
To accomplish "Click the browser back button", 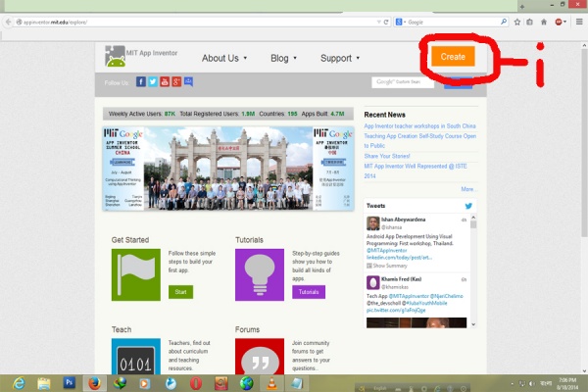I will (x=8, y=23).
